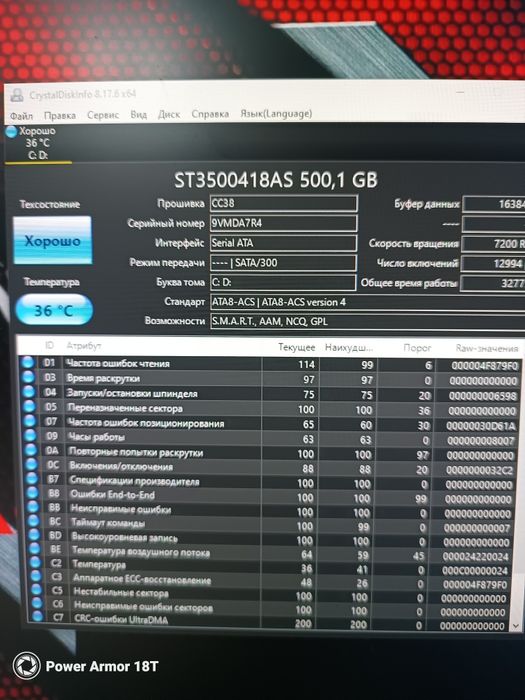Open the Язык(Language) menu
This screenshot has height=700, width=525.
click(x=276, y=114)
